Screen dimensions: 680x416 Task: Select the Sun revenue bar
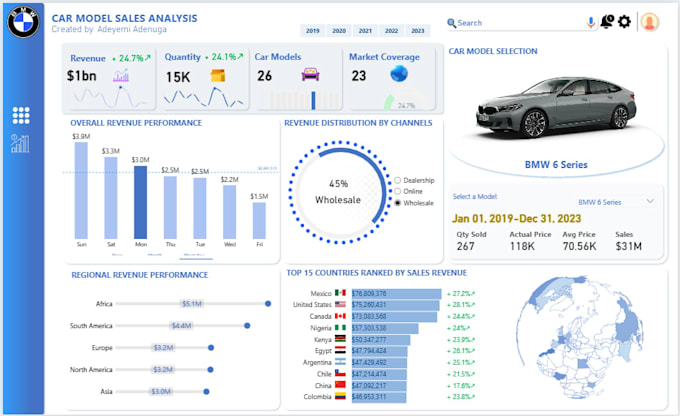[81, 190]
